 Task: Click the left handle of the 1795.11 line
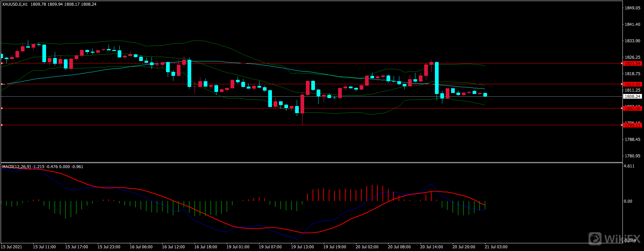tap(2, 125)
